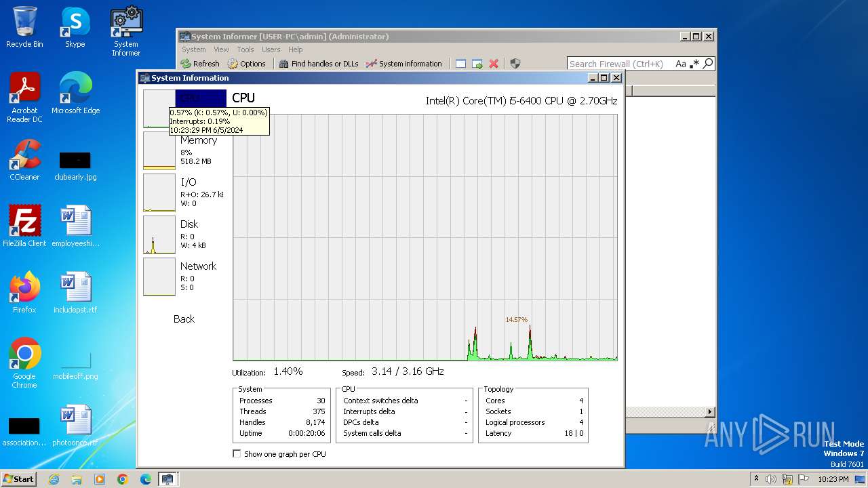The height and width of the screenshot is (488, 868).
Task: Select the Disk section graph
Action: (x=159, y=235)
